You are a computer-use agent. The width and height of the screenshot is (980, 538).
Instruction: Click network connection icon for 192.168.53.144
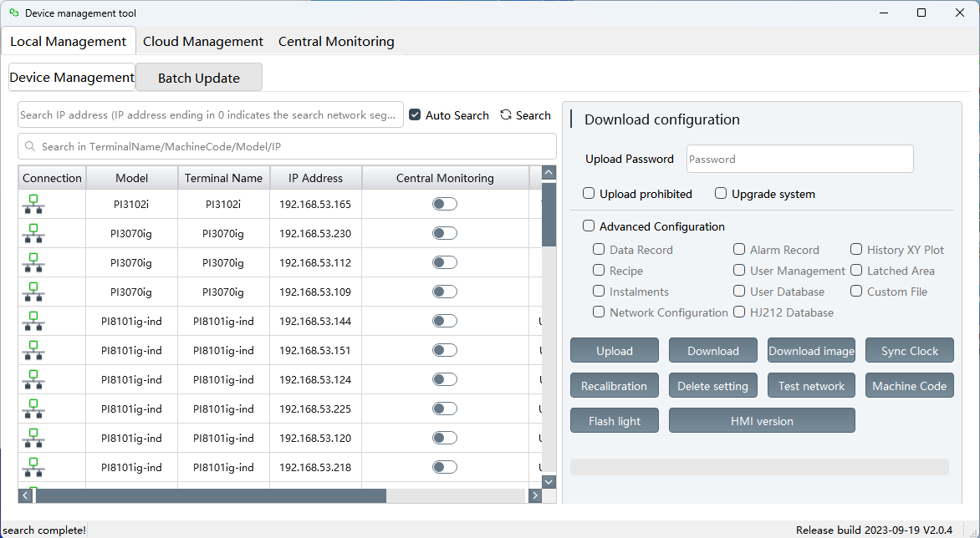coord(33,322)
